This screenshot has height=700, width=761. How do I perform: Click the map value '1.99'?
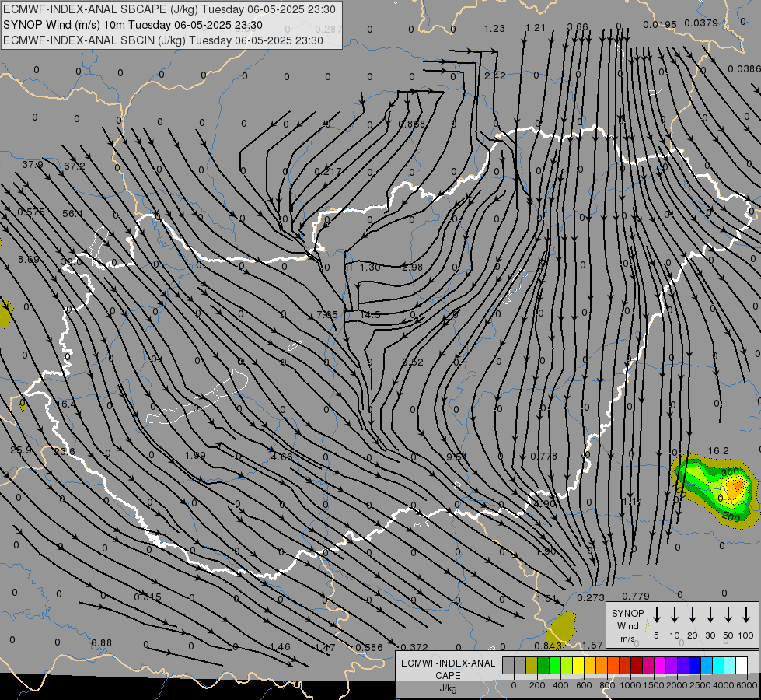pyautogui.click(x=195, y=455)
